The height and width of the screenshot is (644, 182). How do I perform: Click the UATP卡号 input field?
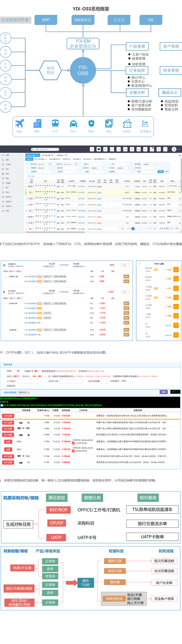pyautogui.click(x=71, y=381)
